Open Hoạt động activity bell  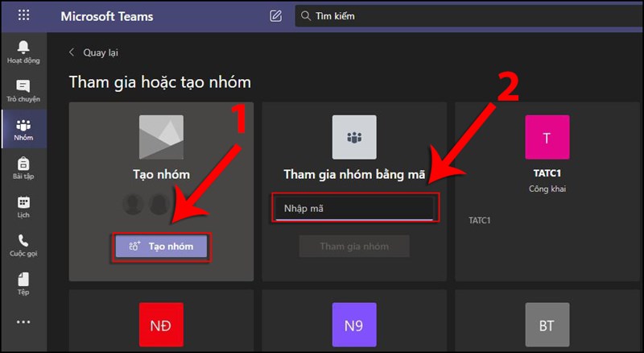point(23,50)
